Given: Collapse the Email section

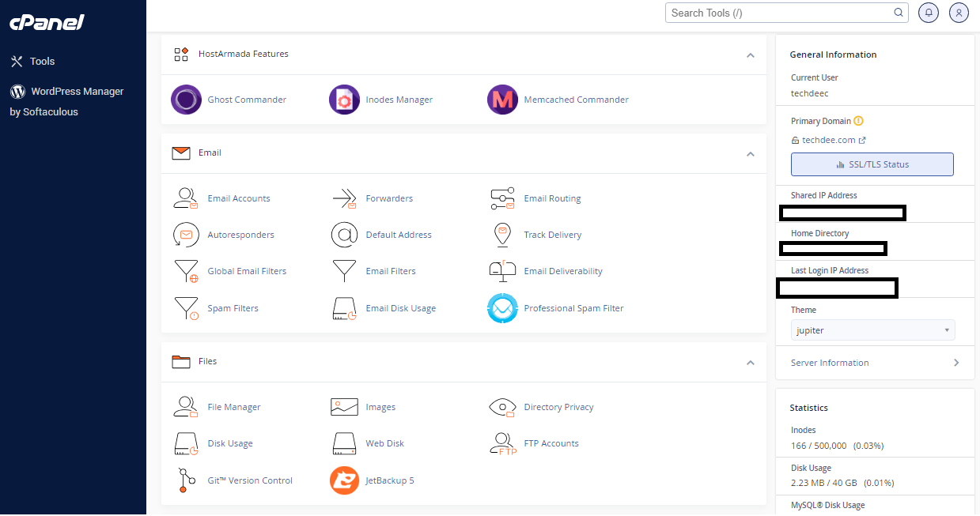Looking at the screenshot, I should 750,154.
